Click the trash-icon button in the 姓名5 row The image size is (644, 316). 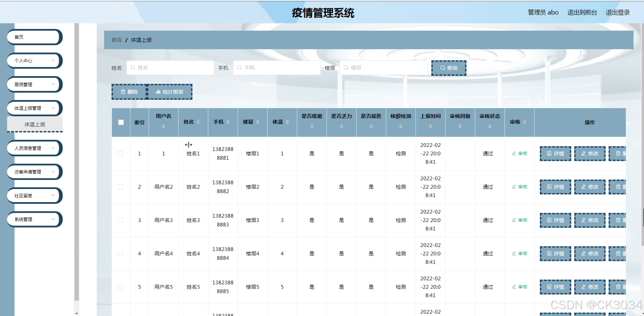[x=617, y=287]
